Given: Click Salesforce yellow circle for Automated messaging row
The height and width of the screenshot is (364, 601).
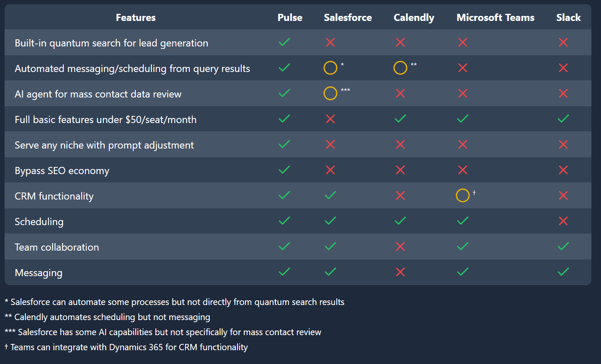Looking at the screenshot, I should 330,68.
